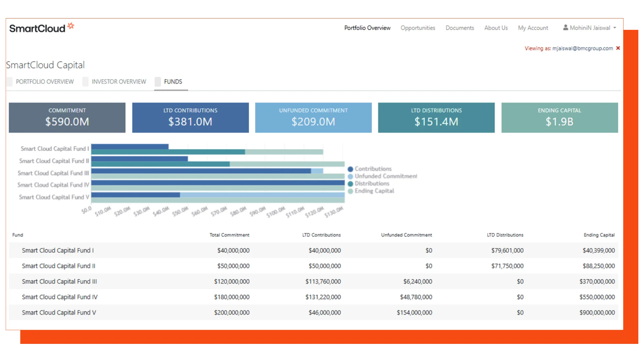Click the user profile icon
644x362 pixels.
[566, 28]
